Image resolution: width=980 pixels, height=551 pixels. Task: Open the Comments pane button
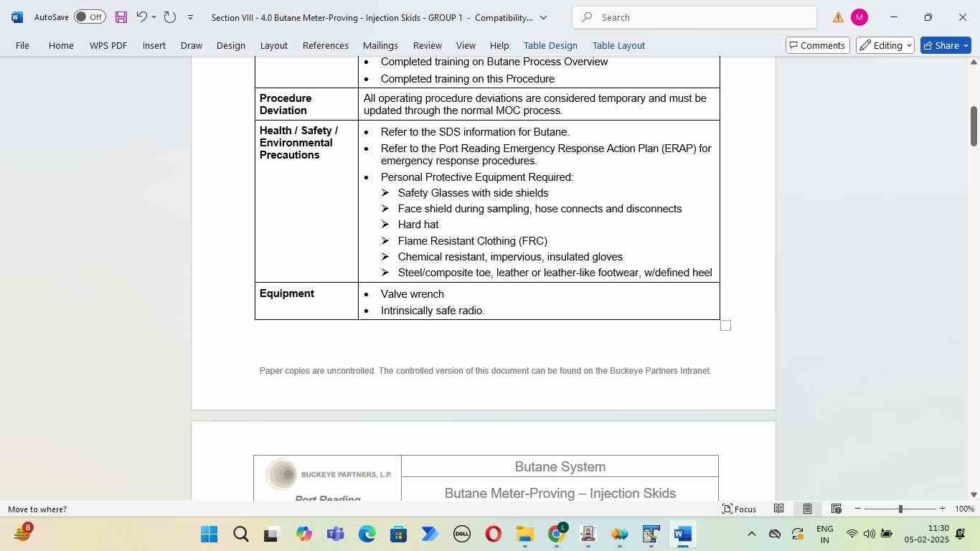pos(818,45)
